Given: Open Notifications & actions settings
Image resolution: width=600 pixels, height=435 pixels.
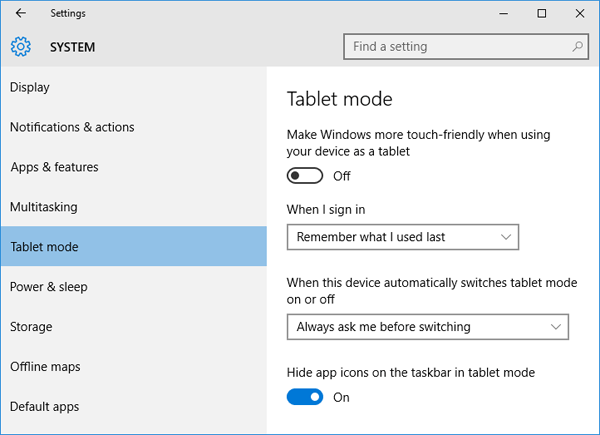Looking at the screenshot, I should [x=134, y=127].
